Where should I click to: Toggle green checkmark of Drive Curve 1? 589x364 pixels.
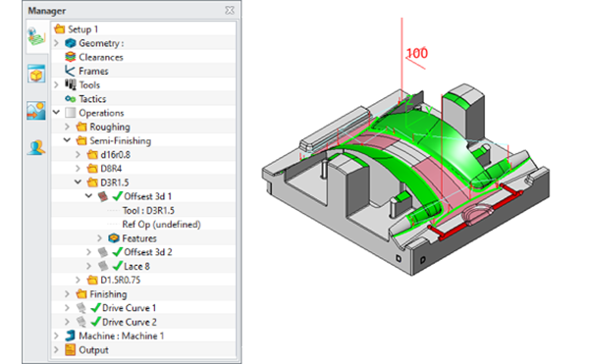(x=96, y=308)
